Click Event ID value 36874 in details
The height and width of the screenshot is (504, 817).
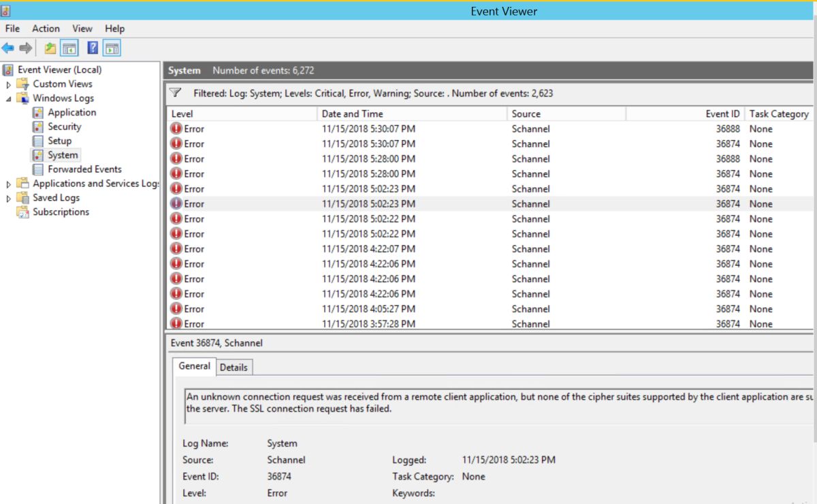pos(279,477)
